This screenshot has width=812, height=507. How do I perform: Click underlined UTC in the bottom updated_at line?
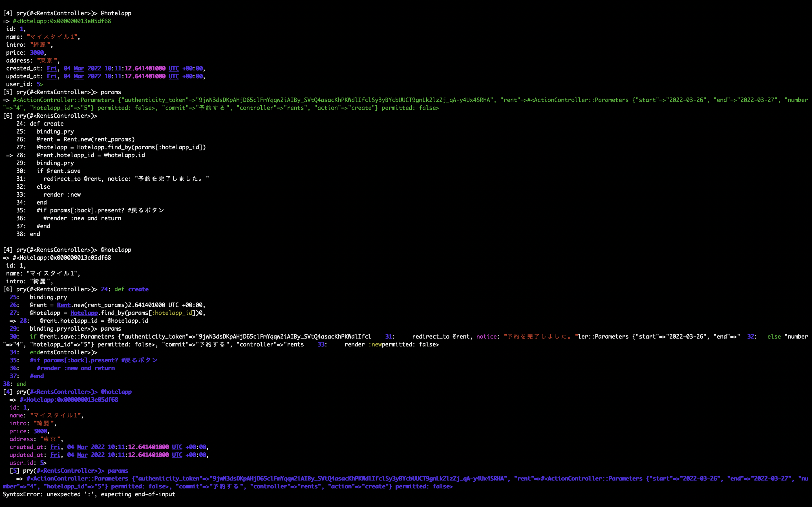177,455
